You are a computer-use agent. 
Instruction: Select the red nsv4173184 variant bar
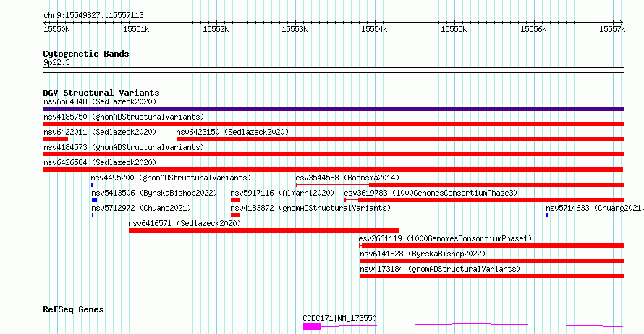click(x=492, y=276)
